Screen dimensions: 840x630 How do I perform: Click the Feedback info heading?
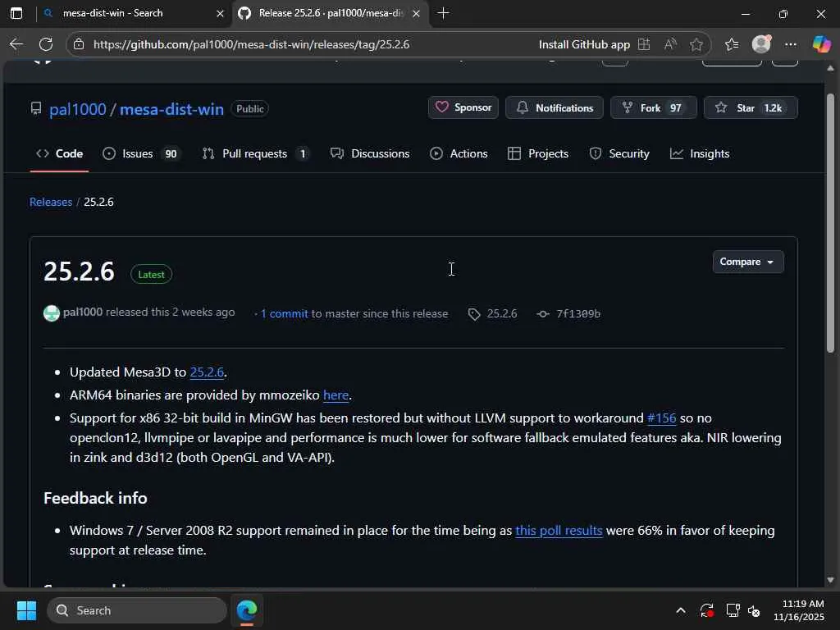[95, 498]
